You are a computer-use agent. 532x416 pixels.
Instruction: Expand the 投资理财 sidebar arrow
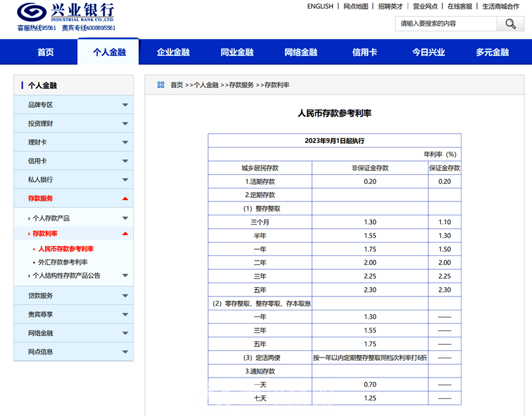pos(125,124)
